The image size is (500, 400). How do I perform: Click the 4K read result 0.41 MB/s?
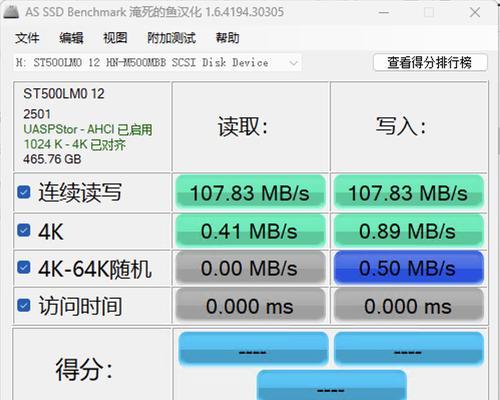tap(250, 231)
